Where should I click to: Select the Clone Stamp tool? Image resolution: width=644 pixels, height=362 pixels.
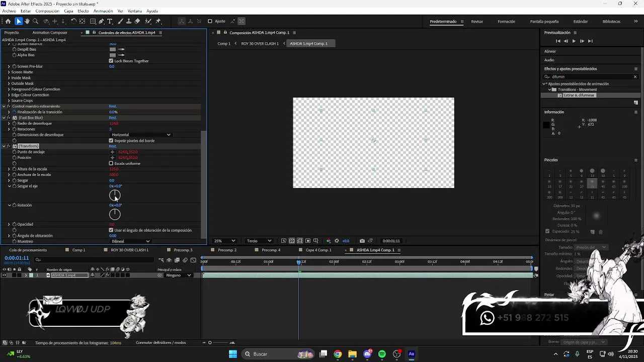tap(129, 21)
